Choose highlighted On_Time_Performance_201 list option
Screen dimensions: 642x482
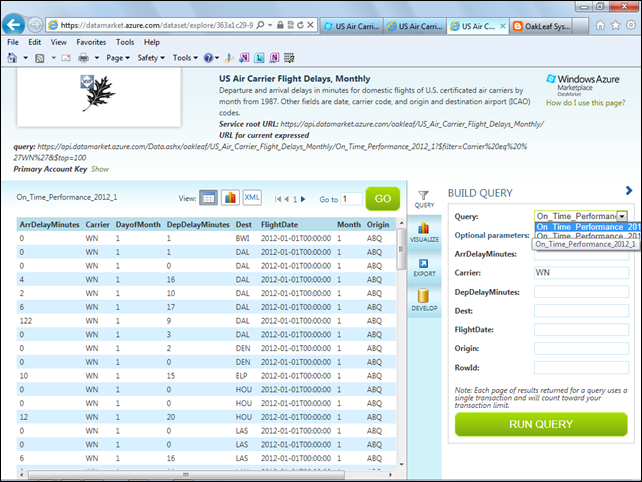(588, 227)
